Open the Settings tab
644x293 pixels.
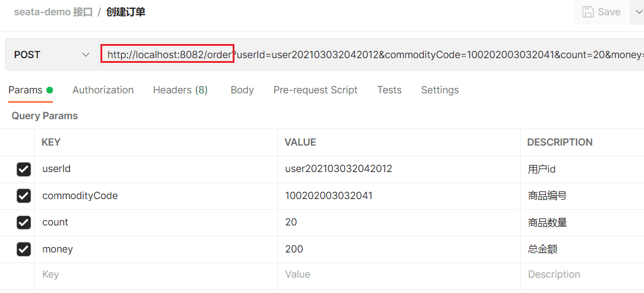click(x=440, y=90)
